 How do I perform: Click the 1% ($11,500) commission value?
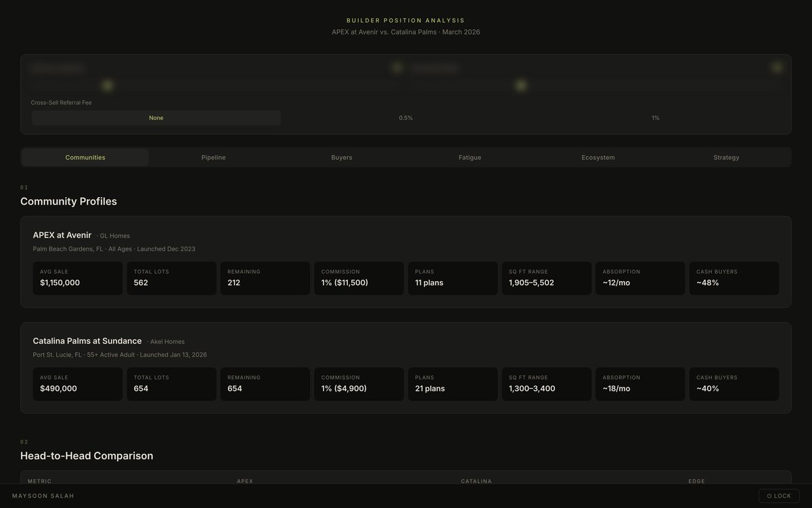pyautogui.click(x=344, y=282)
